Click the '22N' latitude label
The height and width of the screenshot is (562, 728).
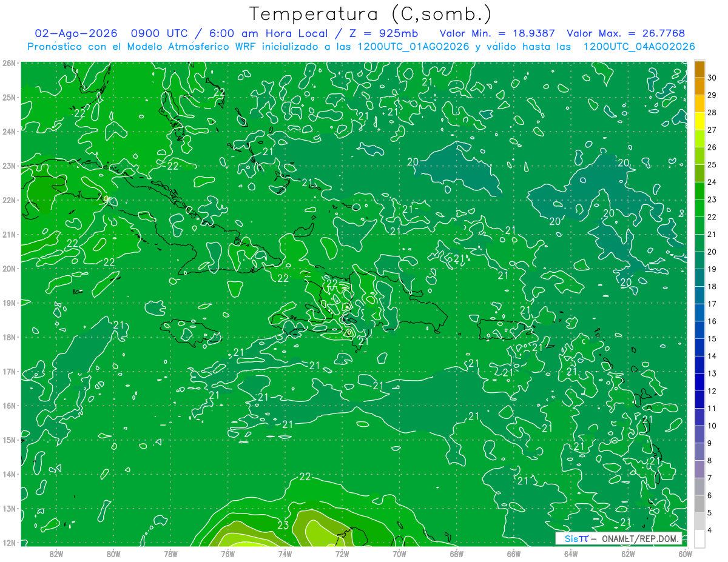[9, 200]
